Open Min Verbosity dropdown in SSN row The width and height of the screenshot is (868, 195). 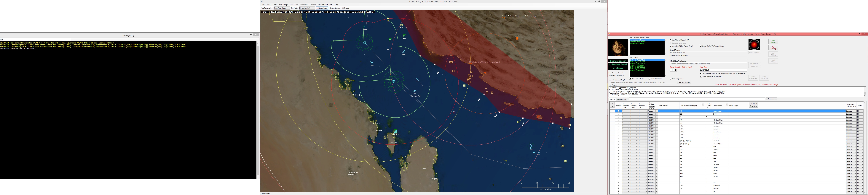click(x=629, y=114)
